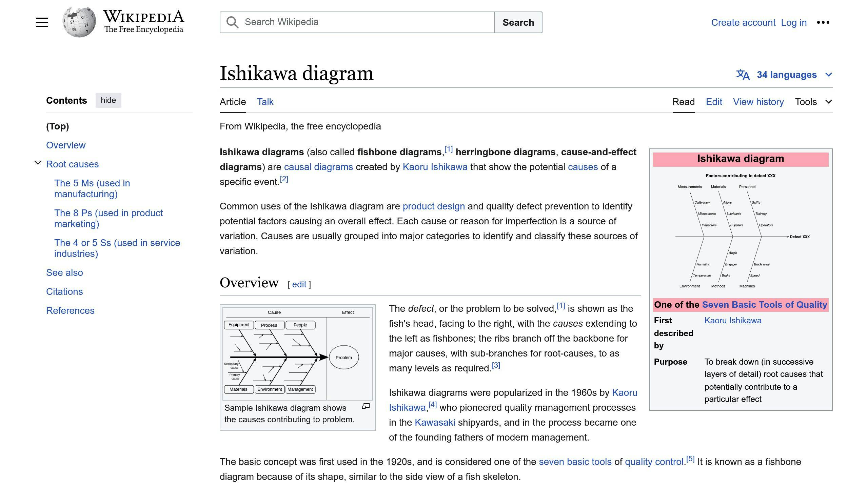
Task: Click Create account link
Action: (743, 22)
